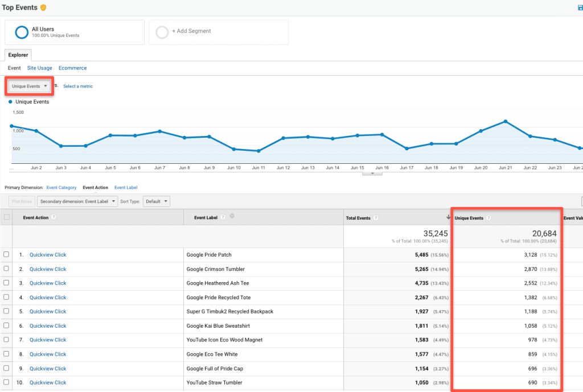Click the All Users segment circle icon

(22, 32)
